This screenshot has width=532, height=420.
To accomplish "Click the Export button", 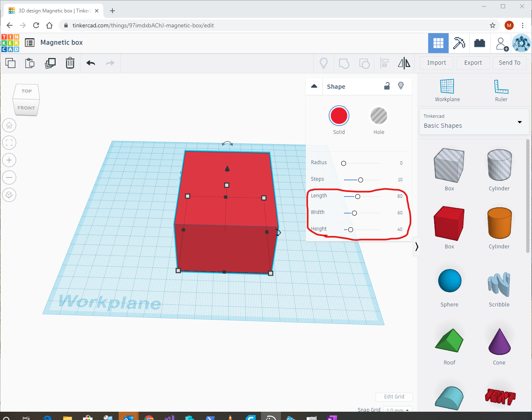I will point(473,63).
